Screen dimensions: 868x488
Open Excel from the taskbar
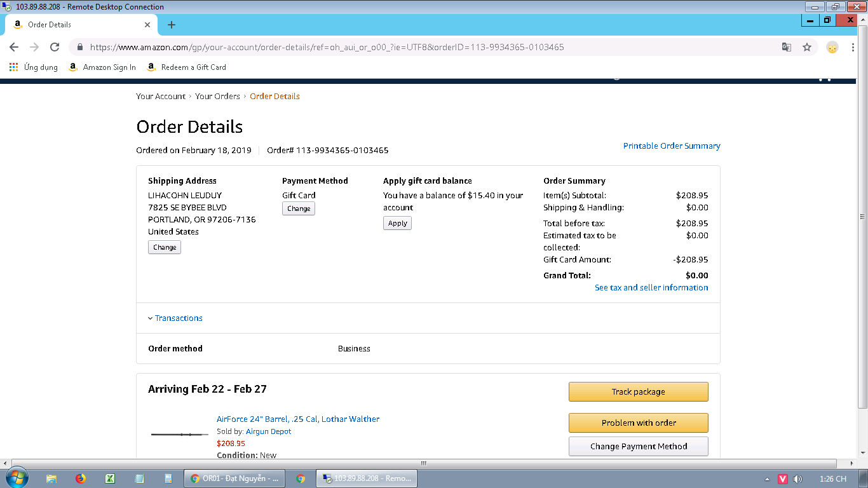pyautogui.click(x=109, y=478)
